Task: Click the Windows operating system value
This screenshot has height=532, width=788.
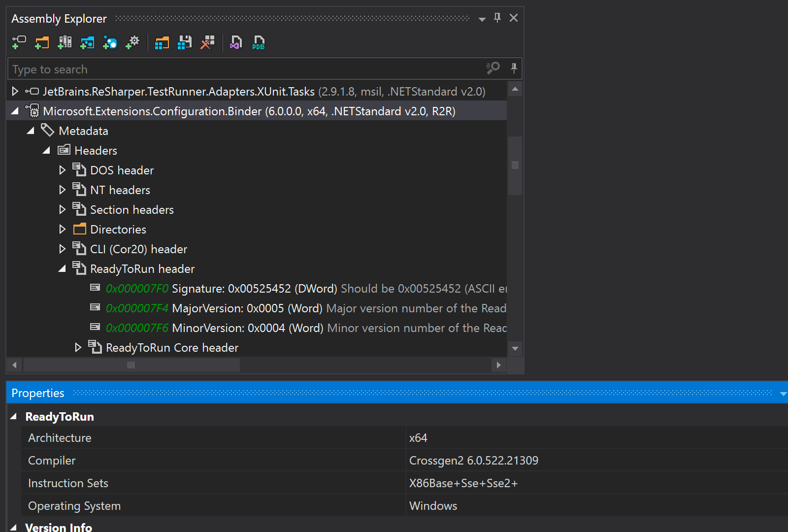Action: pyautogui.click(x=433, y=506)
